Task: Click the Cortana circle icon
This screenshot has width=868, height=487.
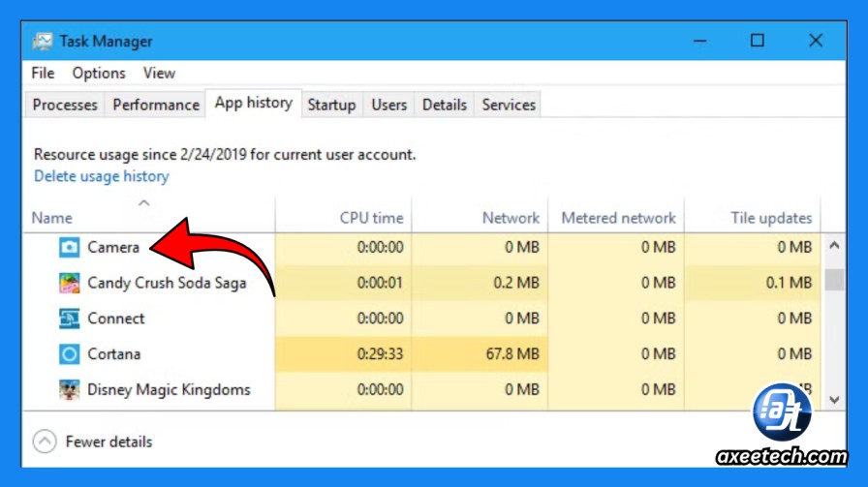Action: click(69, 353)
